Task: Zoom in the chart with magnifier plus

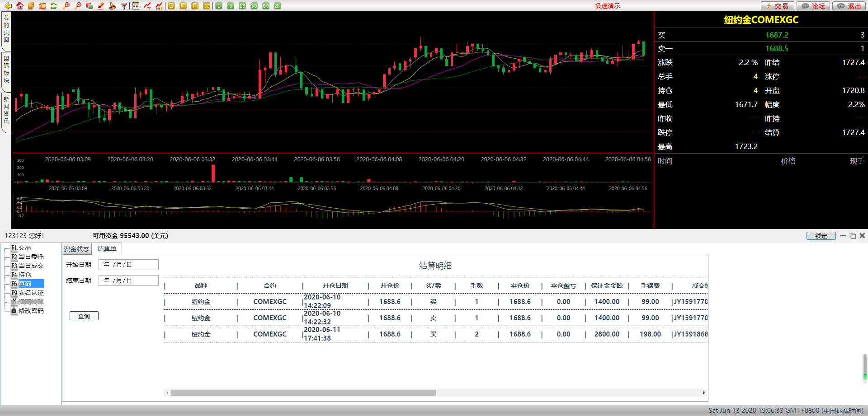Action: tap(66, 6)
